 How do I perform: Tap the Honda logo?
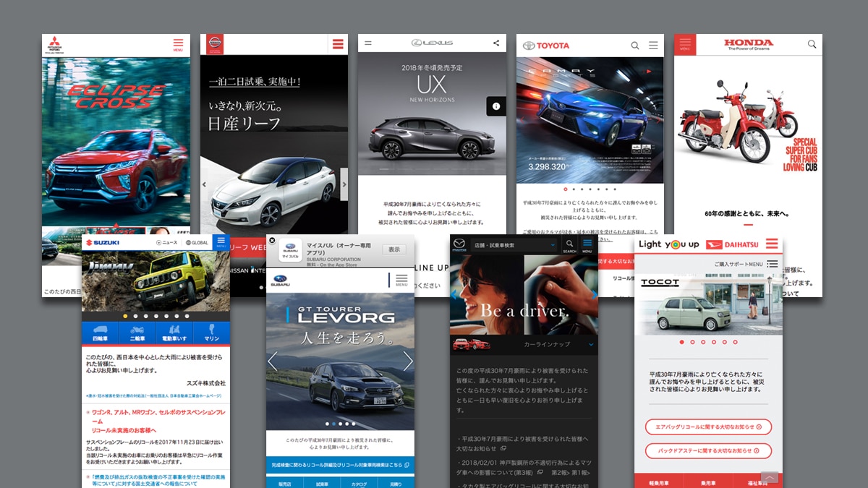pyautogui.click(x=749, y=45)
